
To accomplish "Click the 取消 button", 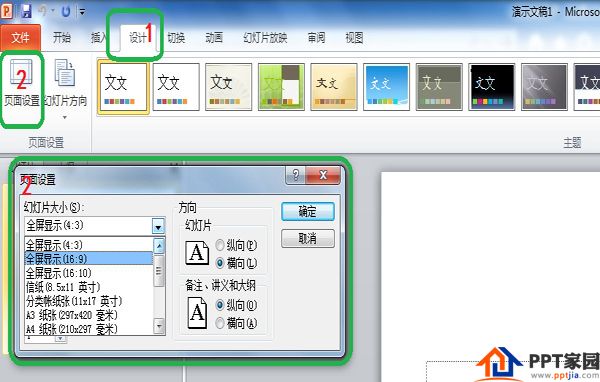I will coord(308,238).
